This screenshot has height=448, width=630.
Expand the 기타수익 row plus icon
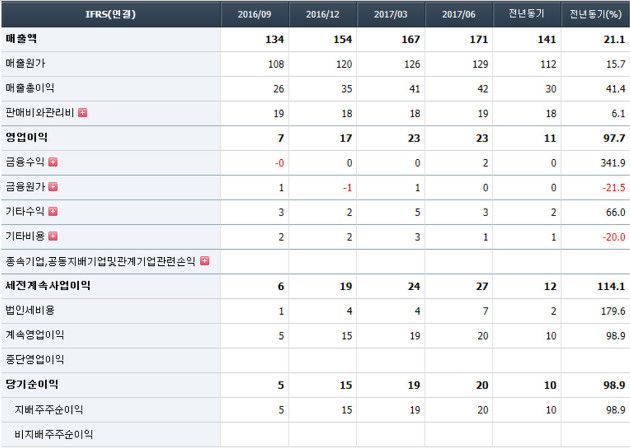pos(53,211)
